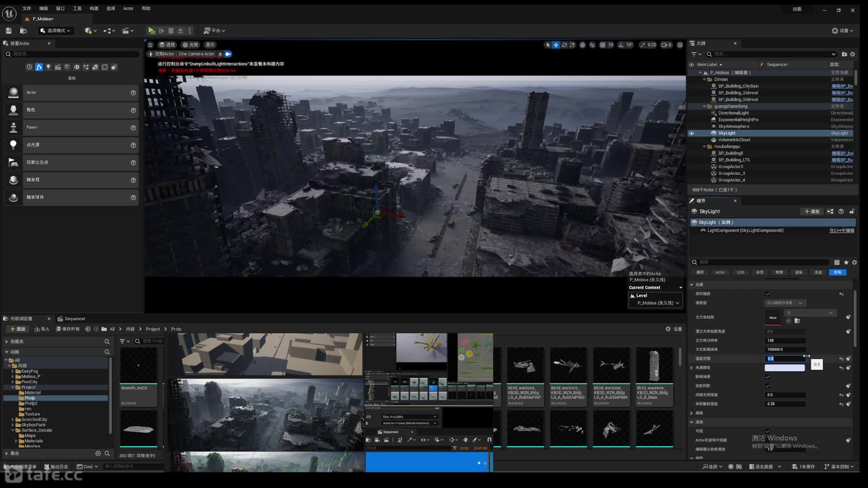Open the selection mode dropdown
868x488 pixels.
pyautogui.click(x=55, y=31)
